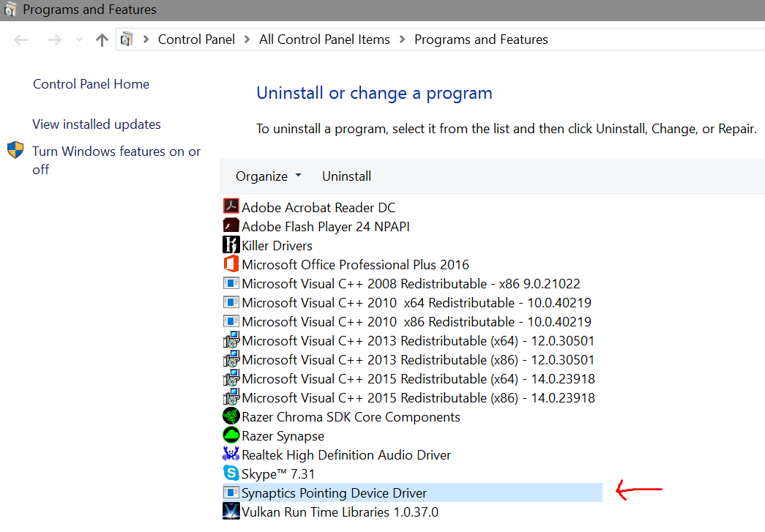This screenshot has width=765, height=532.
Task: Go back with the back arrow
Action: pos(21,40)
